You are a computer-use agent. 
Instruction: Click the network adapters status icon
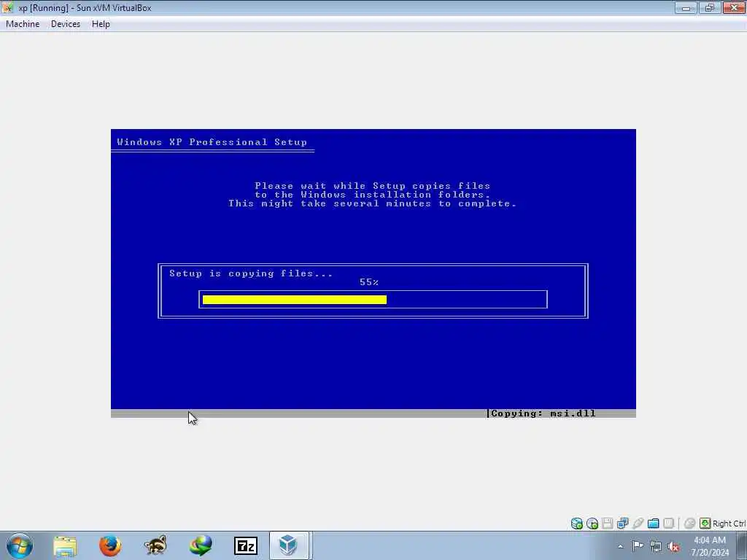tap(623, 524)
